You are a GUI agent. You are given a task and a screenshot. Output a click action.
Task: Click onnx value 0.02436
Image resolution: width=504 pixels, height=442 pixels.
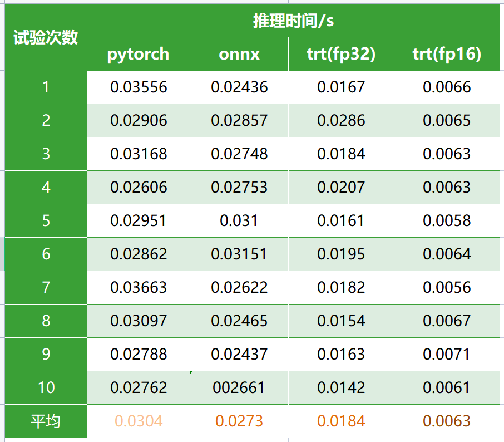click(x=239, y=87)
